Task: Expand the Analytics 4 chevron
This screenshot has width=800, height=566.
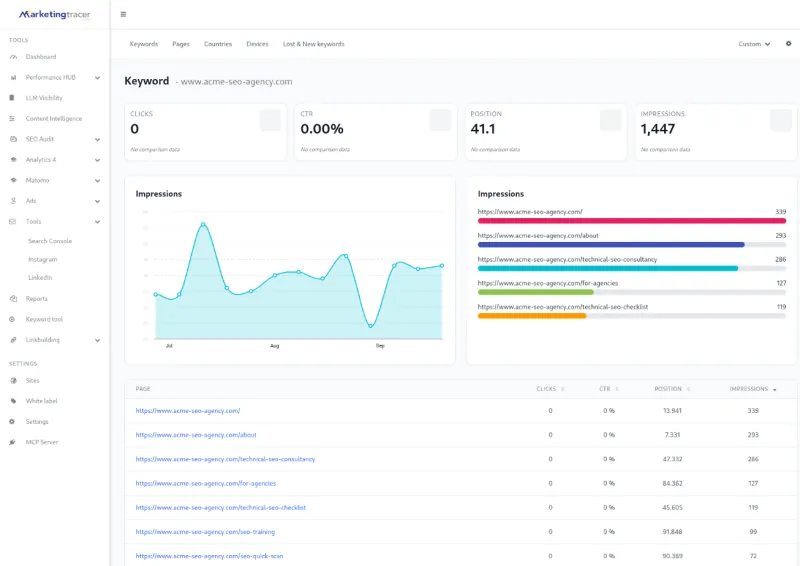Action: tap(97, 160)
